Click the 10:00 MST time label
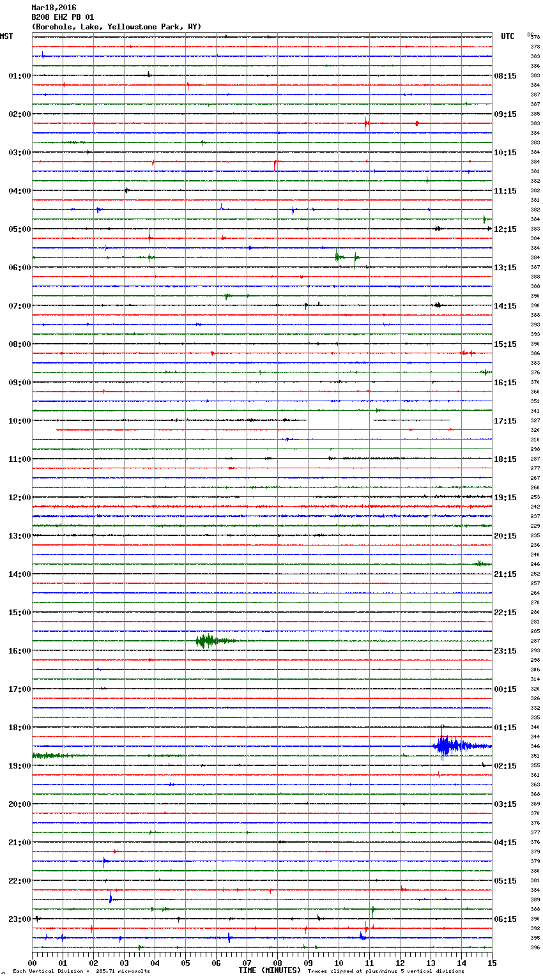This screenshot has height=980, width=543. pos(20,421)
